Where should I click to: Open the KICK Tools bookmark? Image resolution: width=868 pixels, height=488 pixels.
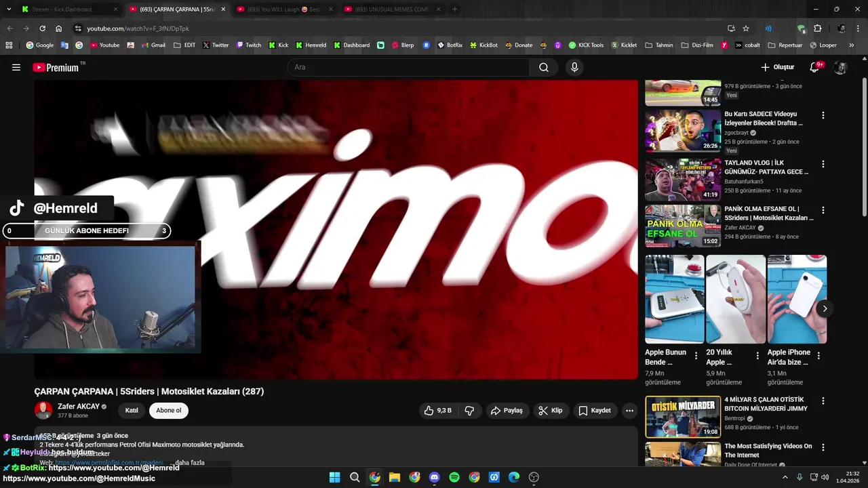[586, 45]
